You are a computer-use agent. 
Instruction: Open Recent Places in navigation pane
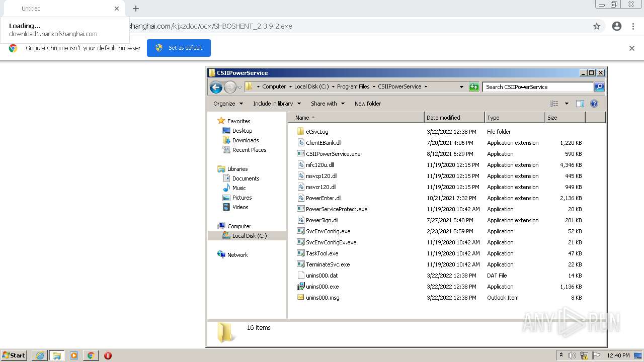click(x=245, y=150)
